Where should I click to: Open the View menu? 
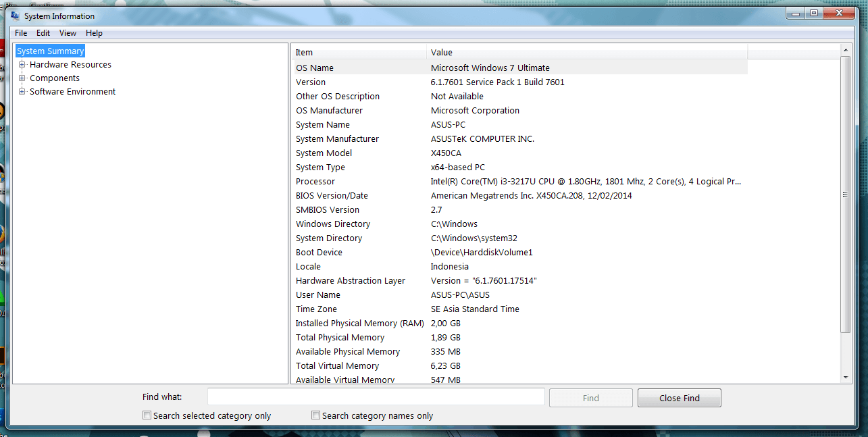[x=68, y=33]
